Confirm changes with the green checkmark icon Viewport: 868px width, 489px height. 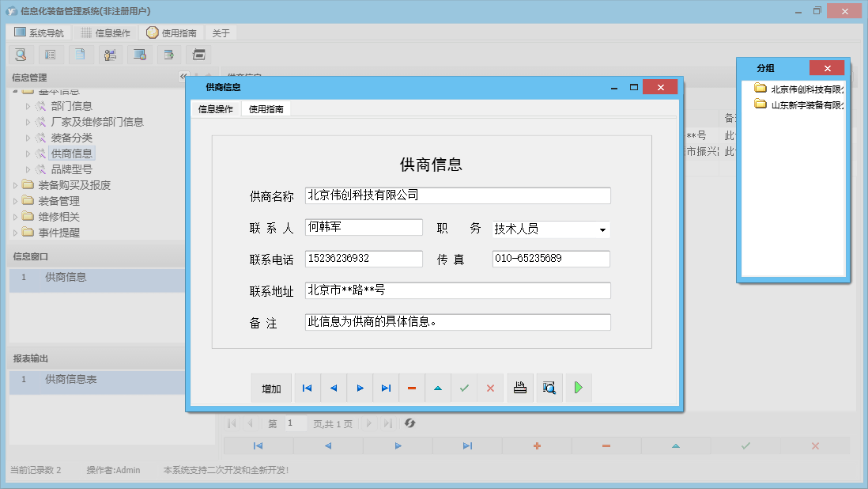[464, 388]
